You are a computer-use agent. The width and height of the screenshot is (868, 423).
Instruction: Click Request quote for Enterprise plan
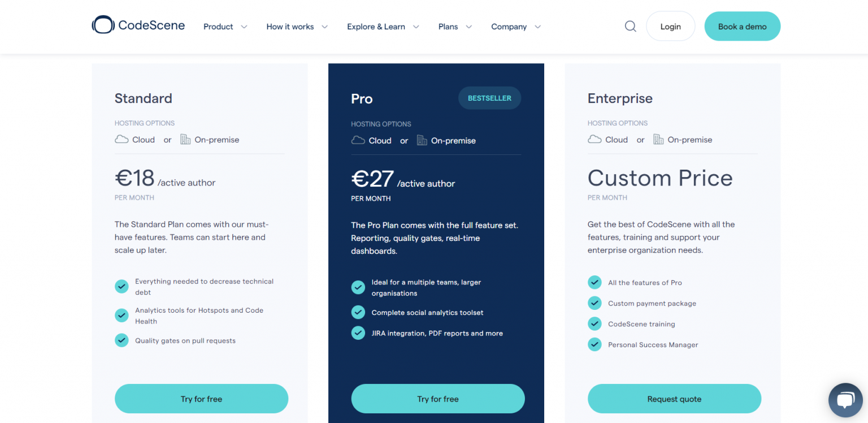pyautogui.click(x=674, y=399)
